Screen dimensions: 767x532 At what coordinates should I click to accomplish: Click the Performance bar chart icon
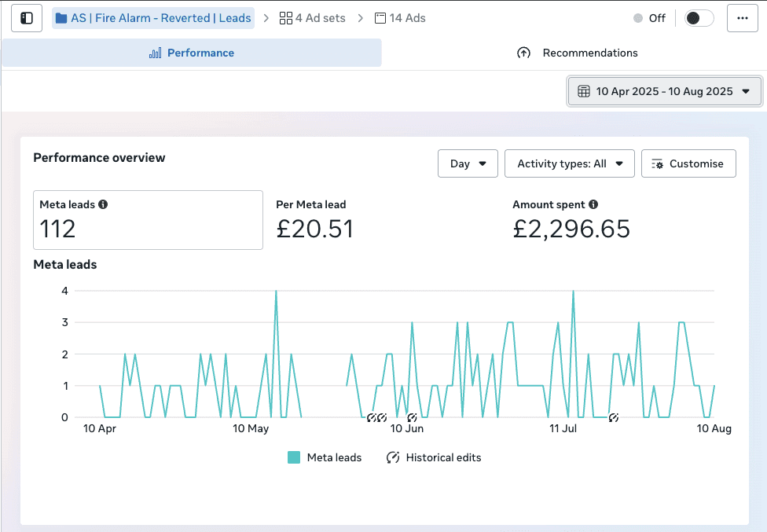click(x=155, y=53)
